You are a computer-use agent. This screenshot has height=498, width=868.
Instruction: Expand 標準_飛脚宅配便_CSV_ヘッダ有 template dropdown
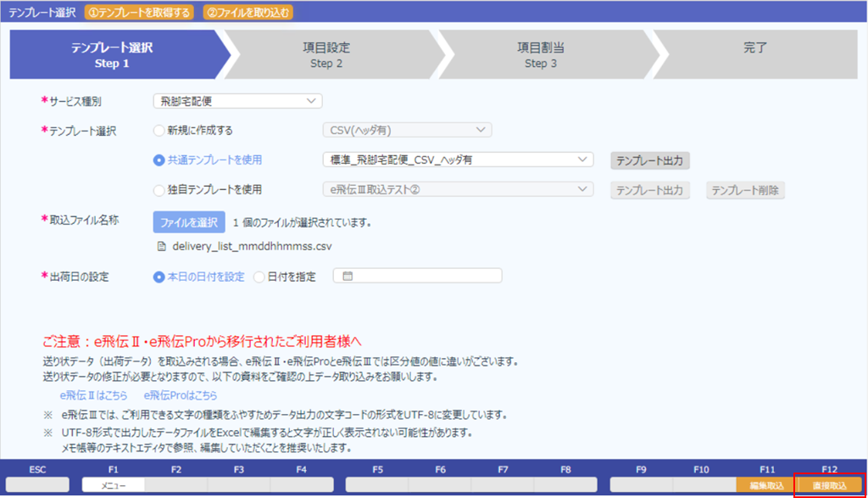[x=458, y=159]
